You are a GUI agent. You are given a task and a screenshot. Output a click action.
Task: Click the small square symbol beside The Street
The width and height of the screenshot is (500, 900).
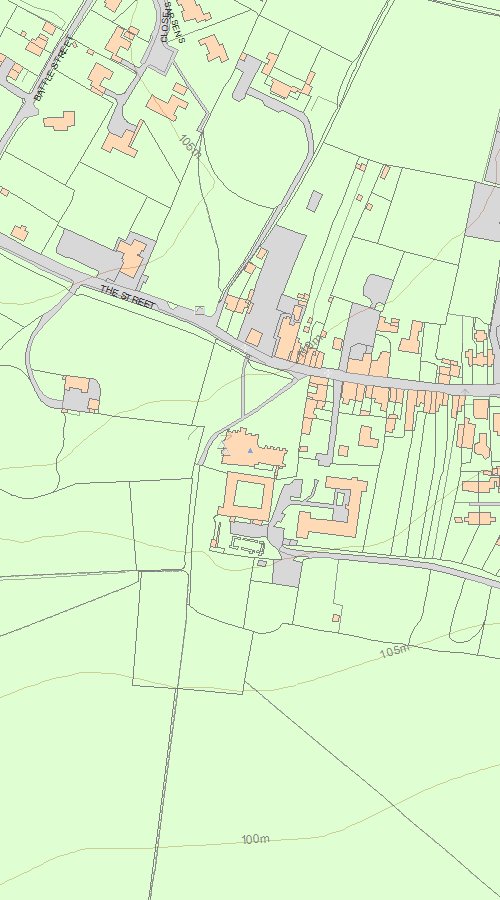[200, 310]
